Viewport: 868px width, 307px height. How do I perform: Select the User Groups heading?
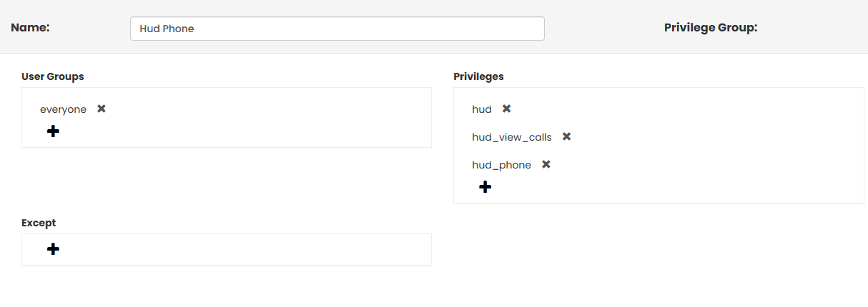(x=53, y=76)
